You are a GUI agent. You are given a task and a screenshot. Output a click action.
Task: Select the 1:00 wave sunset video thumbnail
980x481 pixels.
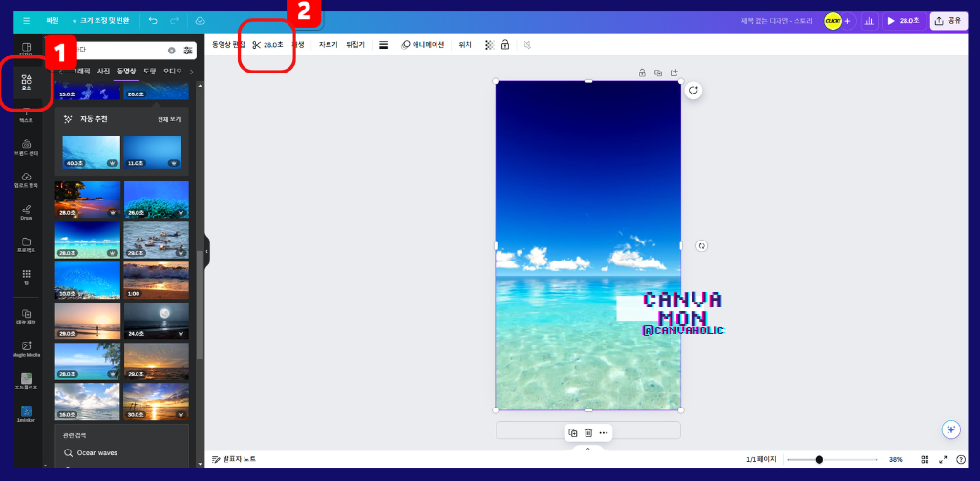[157, 281]
